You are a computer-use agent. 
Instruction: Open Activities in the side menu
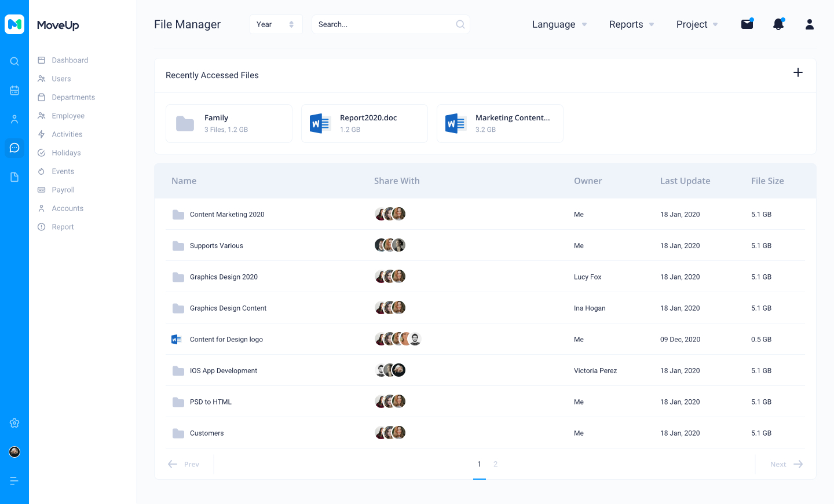pyautogui.click(x=60, y=134)
